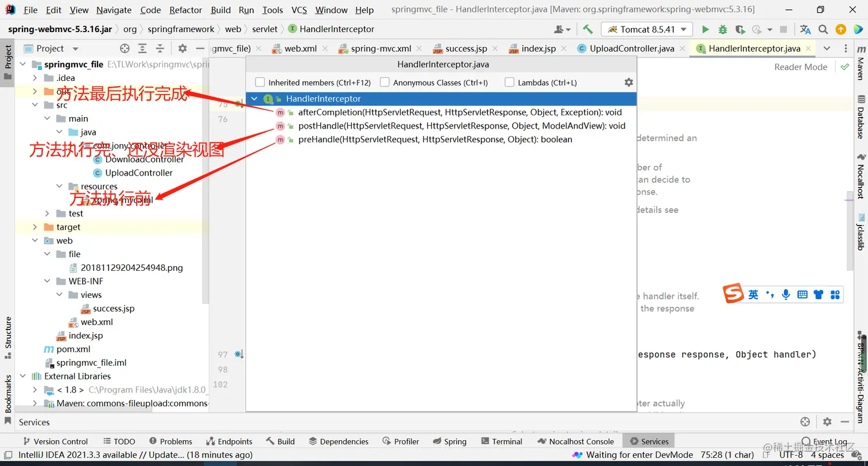Select postHandle method in popup
Image resolution: width=868 pixels, height=466 pixels.
(x=441, y=126)
